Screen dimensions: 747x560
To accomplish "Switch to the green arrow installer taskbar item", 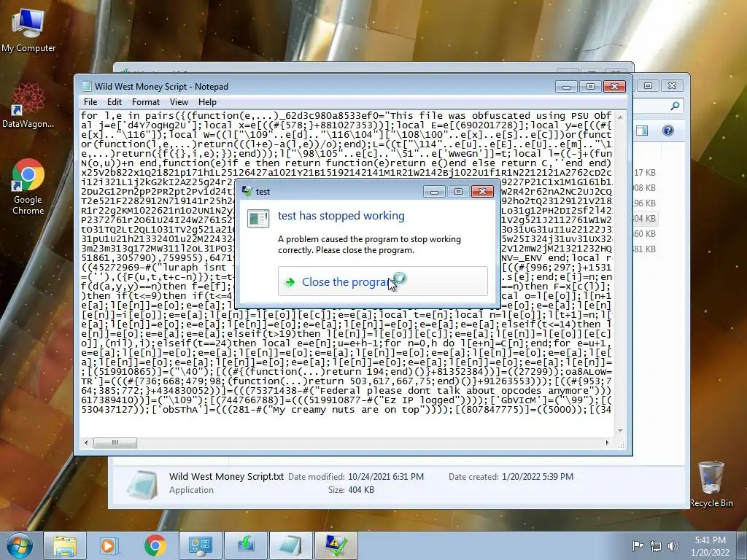I will click(x=245, y=545).
